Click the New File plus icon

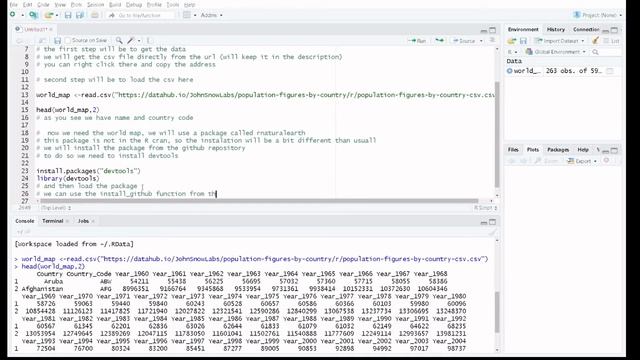13,15
